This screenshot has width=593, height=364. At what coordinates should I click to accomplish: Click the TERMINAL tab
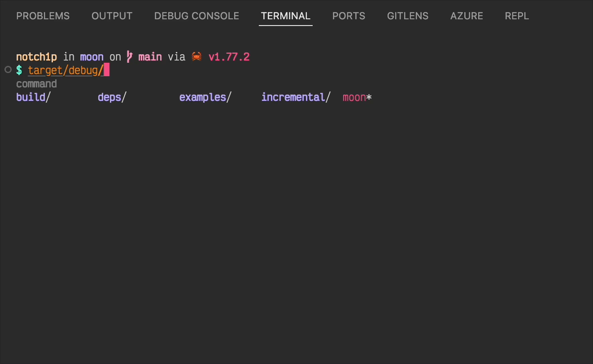pyautogui.click(x=285, y=16)
